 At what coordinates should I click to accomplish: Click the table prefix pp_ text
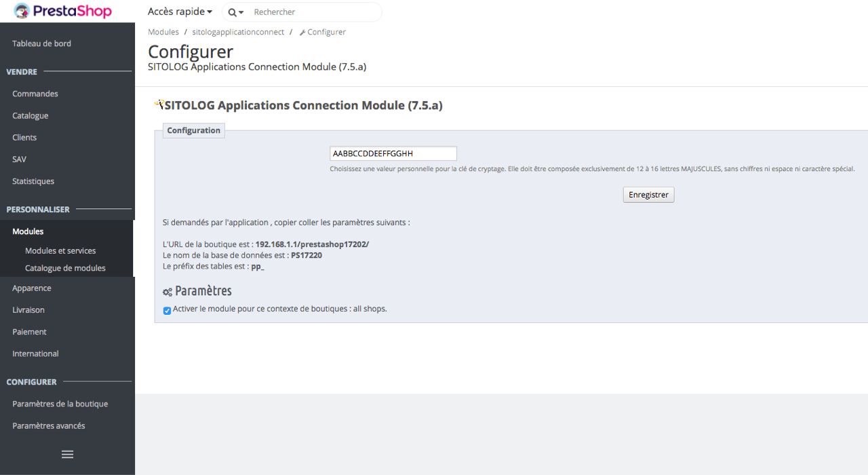point(258,266)
